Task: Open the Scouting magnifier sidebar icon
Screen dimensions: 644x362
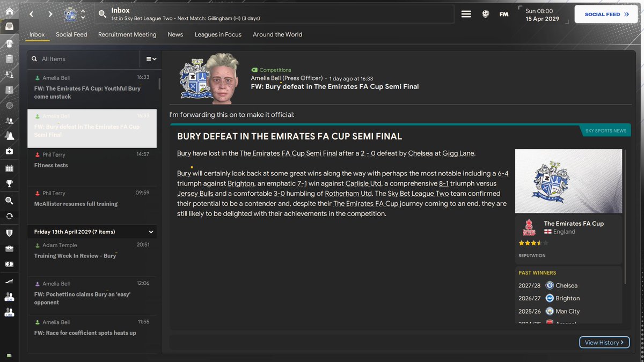Action: tap(9, 201)
